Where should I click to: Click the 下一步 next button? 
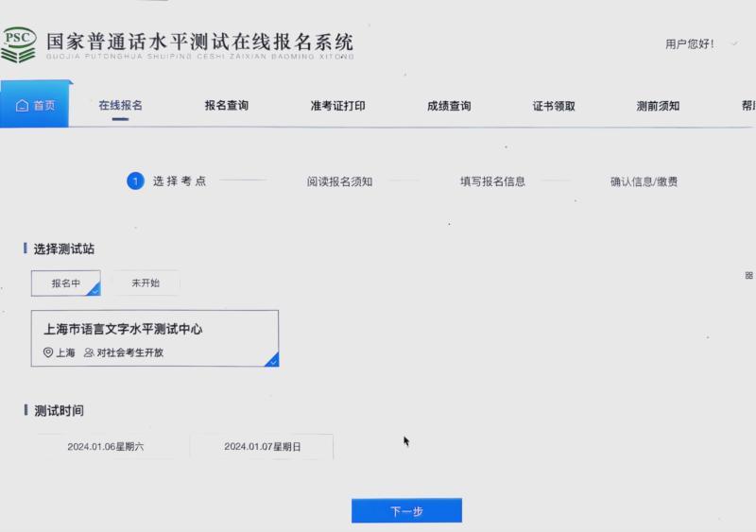click(x=406, y=511)
